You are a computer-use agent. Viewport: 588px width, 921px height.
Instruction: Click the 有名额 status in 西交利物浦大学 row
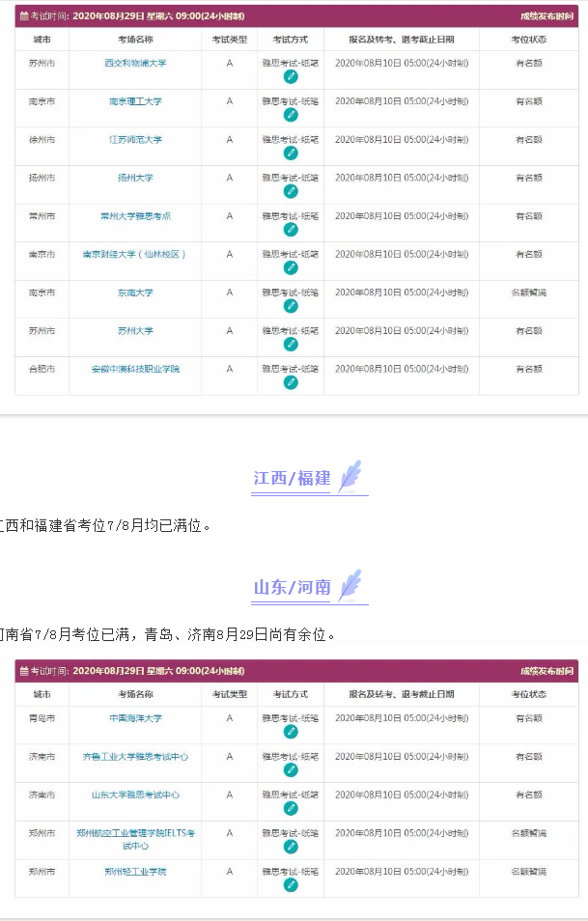click(529, 63)
